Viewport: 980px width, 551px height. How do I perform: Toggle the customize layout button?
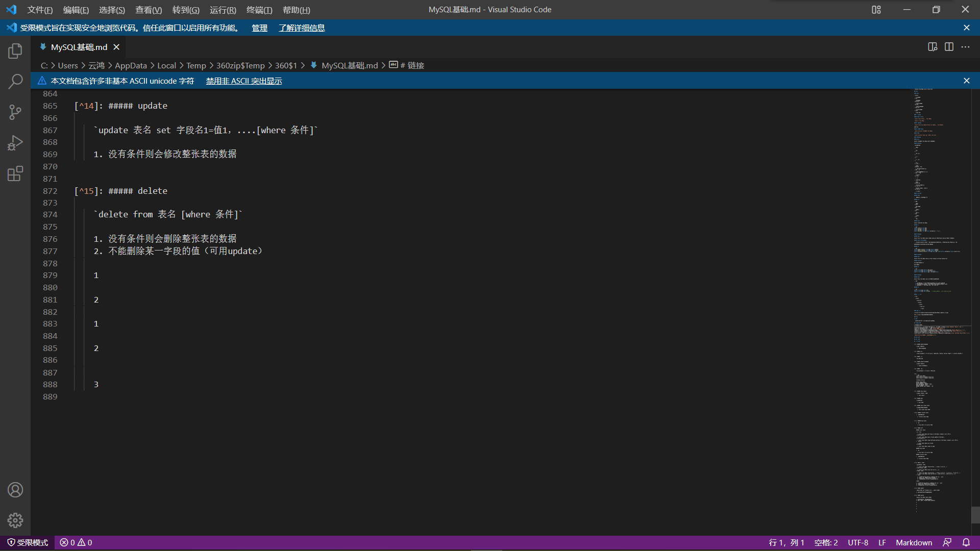point(876,10)
